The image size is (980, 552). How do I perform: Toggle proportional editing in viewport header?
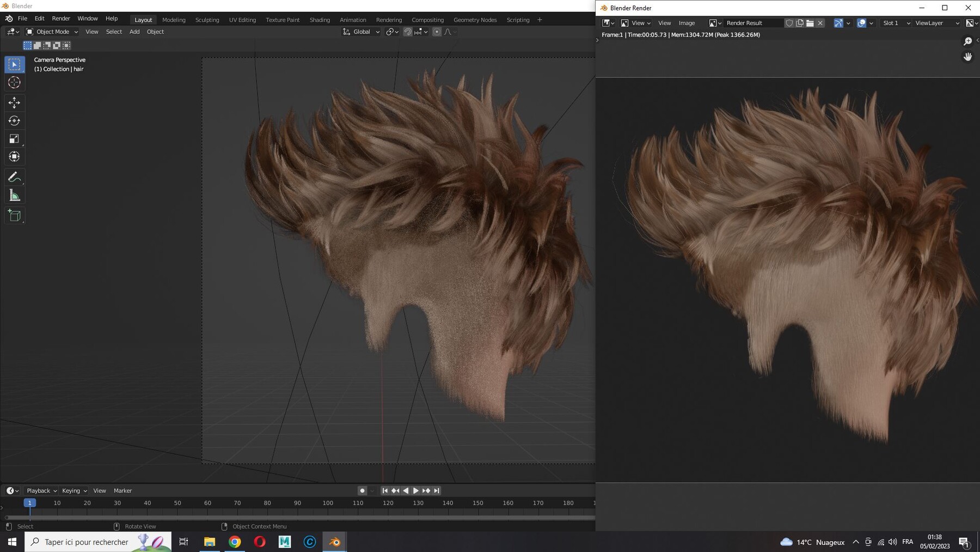coord(437,32)
